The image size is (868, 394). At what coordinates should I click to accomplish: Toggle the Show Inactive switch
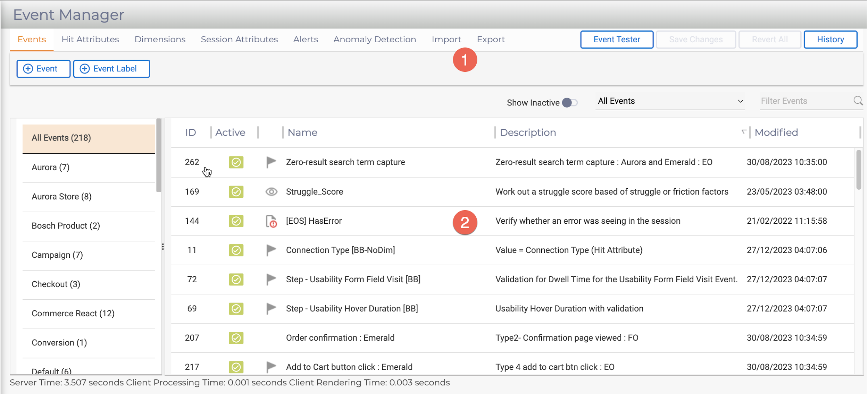coord(569,103)
